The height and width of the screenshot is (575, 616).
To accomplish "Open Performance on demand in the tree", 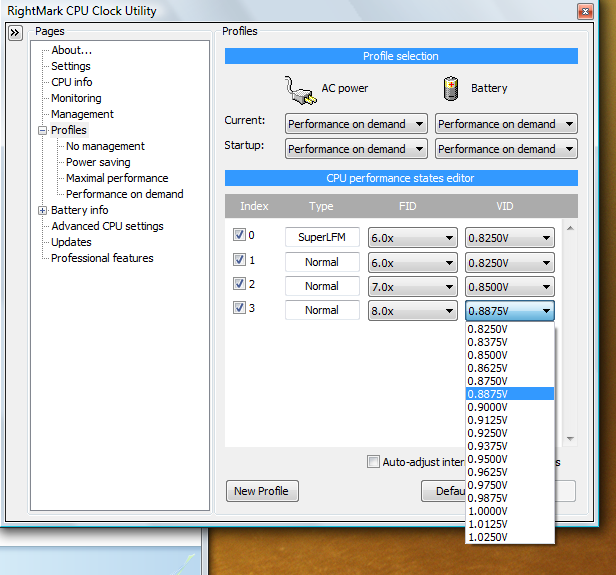I will [x=125, y=194].
